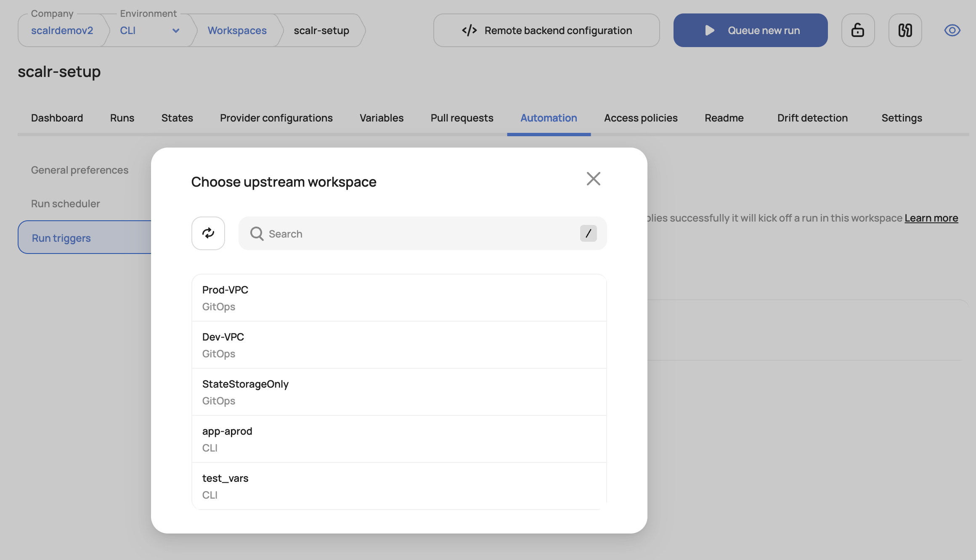The image size is (976, 560).
Task: Click the refresh workspaces icon button
Action: tap(208, 233)
